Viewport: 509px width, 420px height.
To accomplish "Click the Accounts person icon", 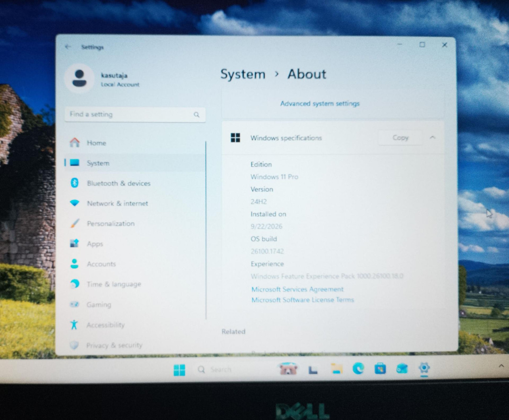I will tap(74, 264).
